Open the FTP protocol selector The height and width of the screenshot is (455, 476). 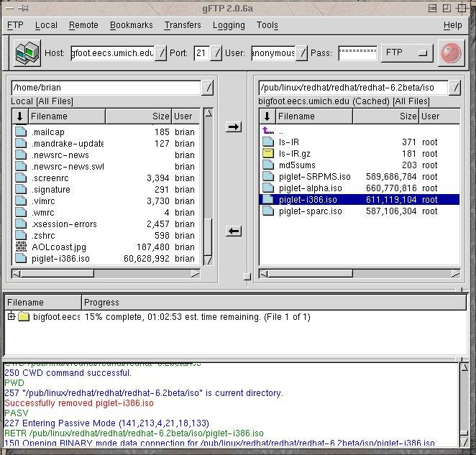point(406,53)
